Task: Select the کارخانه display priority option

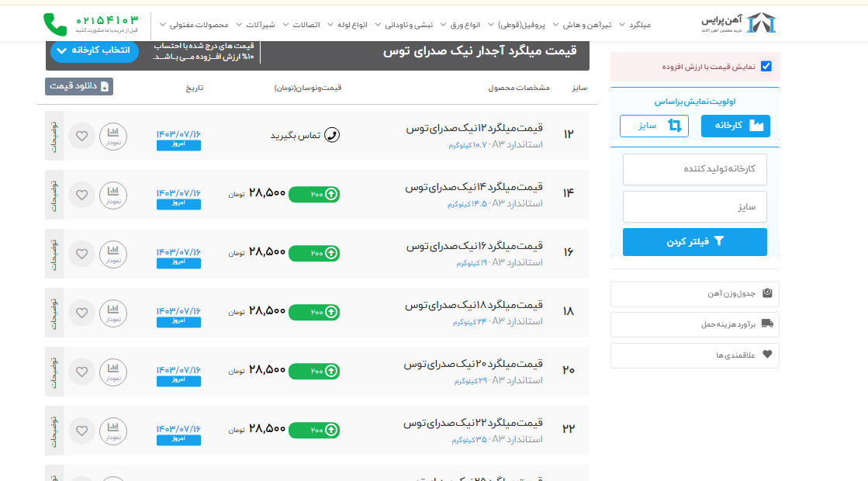Action: pyautogui.click(x=735, y=126)
